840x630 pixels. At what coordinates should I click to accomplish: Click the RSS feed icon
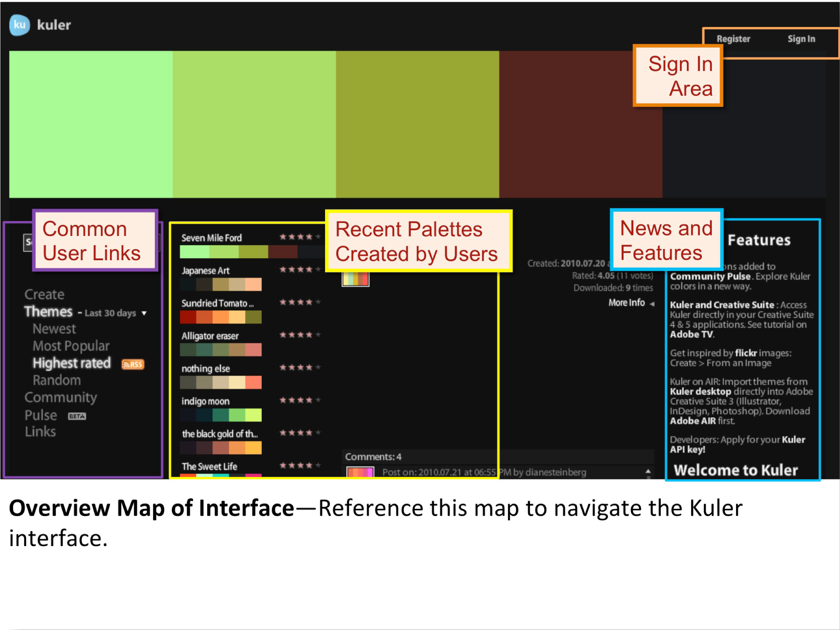[133, 364]
